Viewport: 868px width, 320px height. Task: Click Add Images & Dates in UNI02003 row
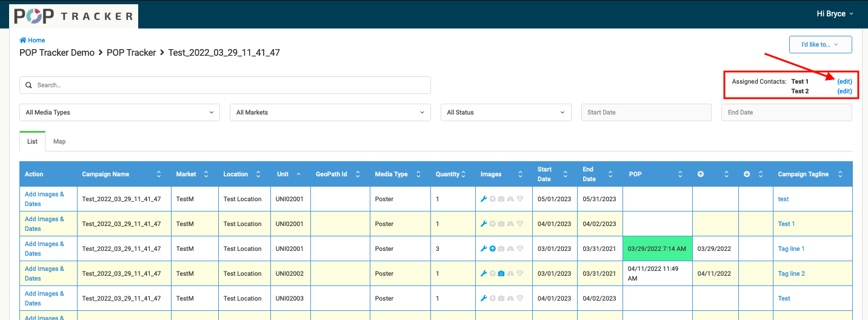(44, 298)
